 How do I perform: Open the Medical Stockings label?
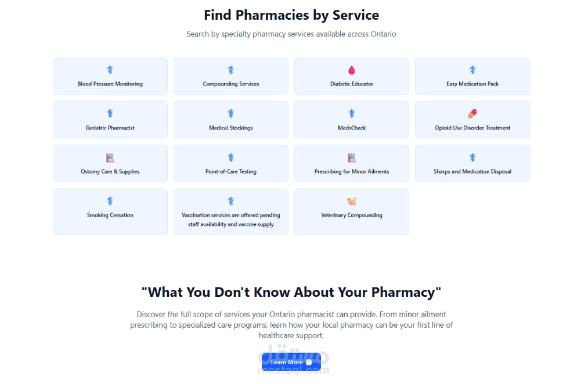[x=231, y=128]
